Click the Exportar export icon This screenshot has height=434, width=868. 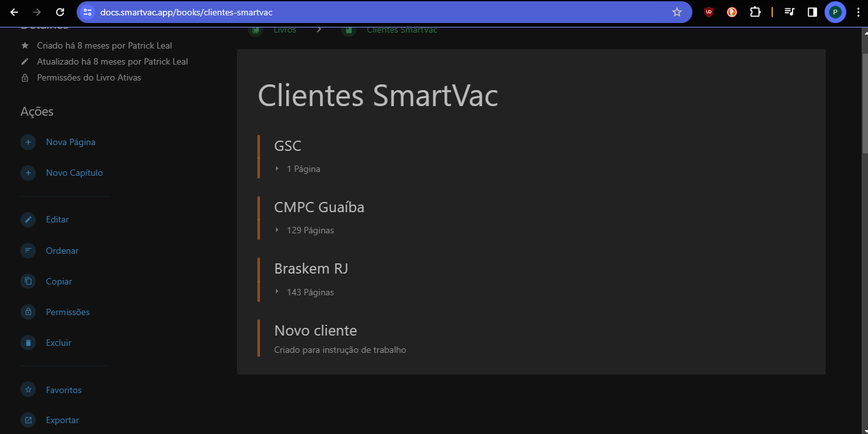coord(28,420)
